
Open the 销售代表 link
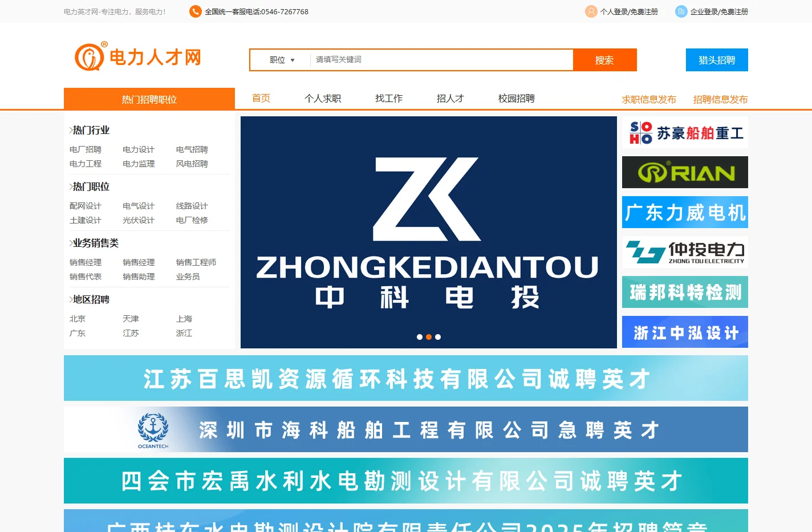(x=86, y=277)
